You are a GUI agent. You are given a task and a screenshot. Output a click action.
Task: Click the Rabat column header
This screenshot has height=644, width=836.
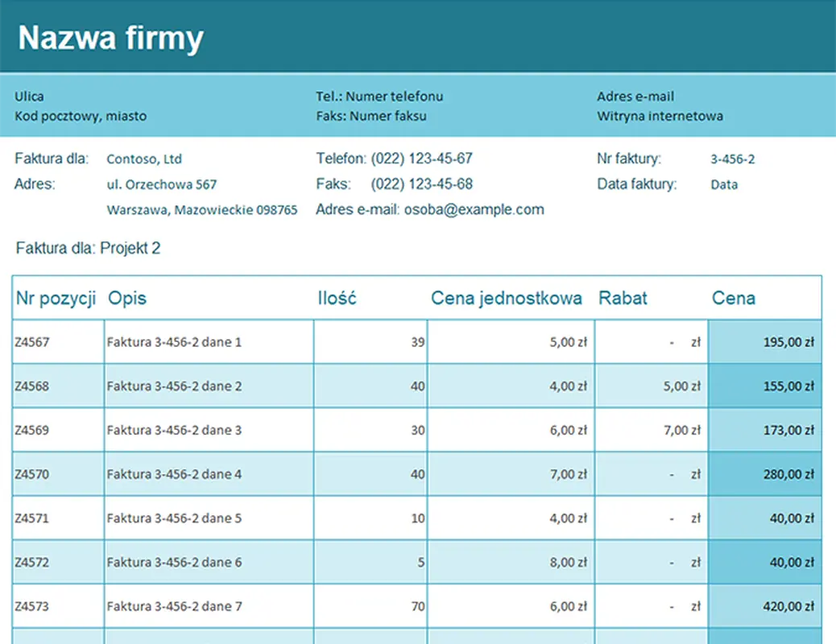[x=621, y=298]
